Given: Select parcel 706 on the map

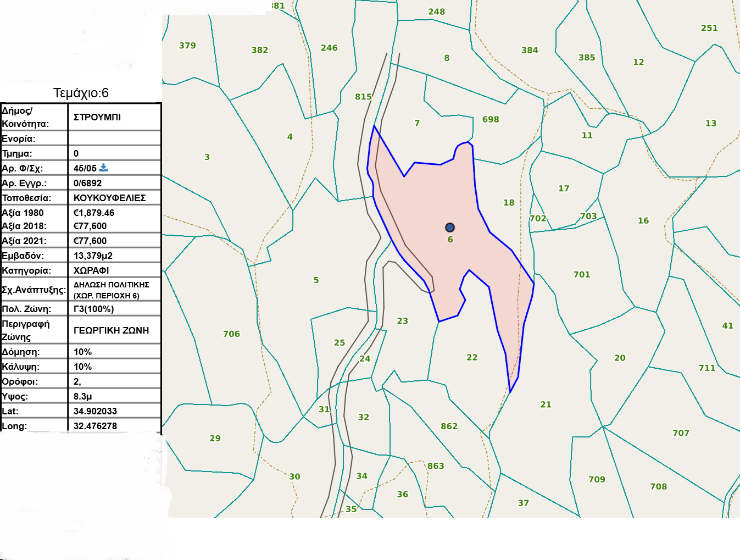Looking at the screenshot, I should (231, 334).
